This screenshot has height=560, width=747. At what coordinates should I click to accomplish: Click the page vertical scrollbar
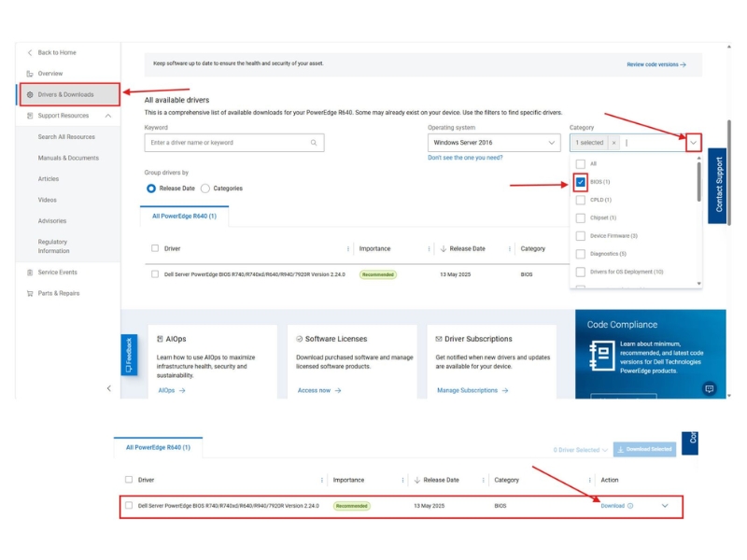click(x=729, y=173)
